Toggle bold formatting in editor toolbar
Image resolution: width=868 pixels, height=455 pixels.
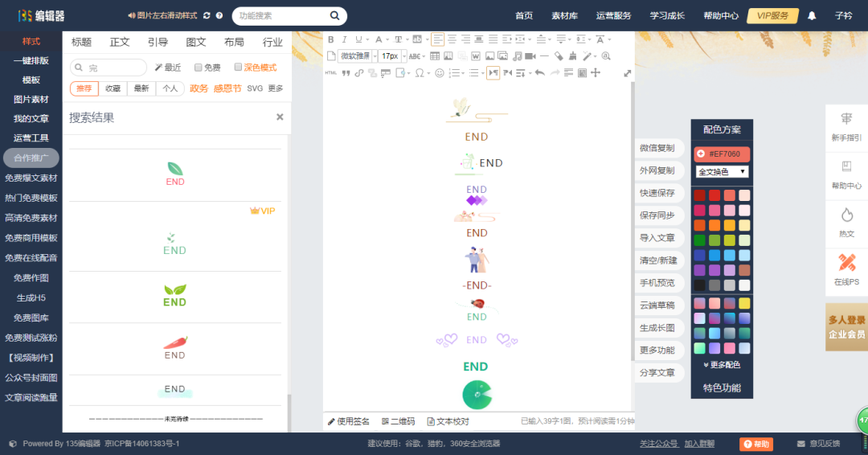tap(331, 39)
